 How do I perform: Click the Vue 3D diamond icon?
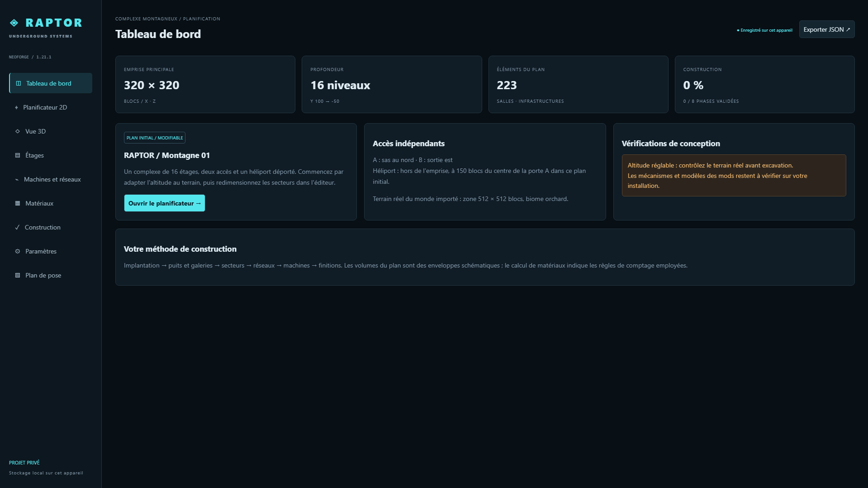tap(18, 131)
